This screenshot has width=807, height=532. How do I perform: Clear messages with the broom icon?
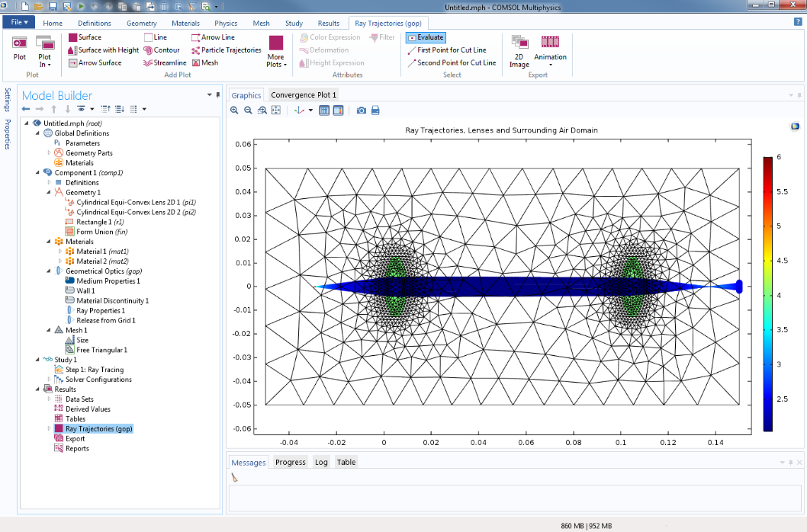coord(235,477)
